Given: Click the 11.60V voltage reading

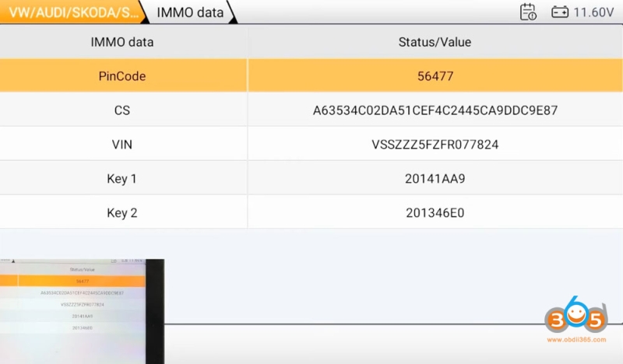Looking at the screenshot, I should click(x=593, y=12).
